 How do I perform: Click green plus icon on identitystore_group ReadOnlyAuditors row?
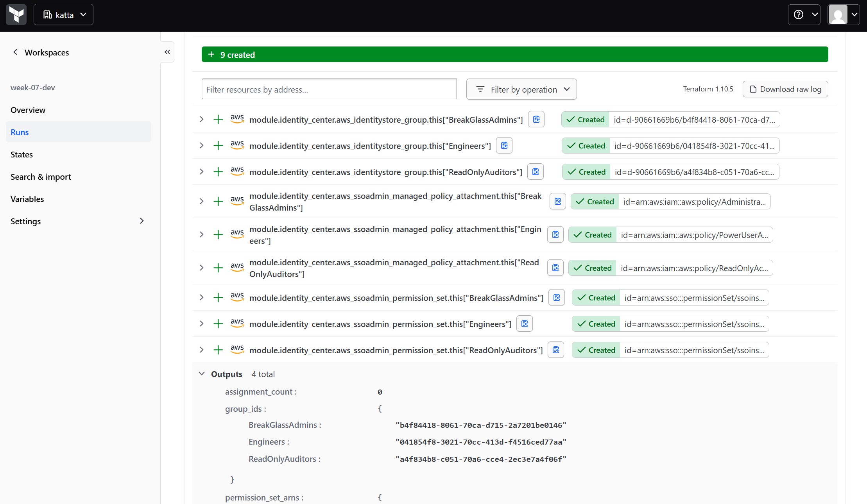pyautogui.click(x=218, y=172)
